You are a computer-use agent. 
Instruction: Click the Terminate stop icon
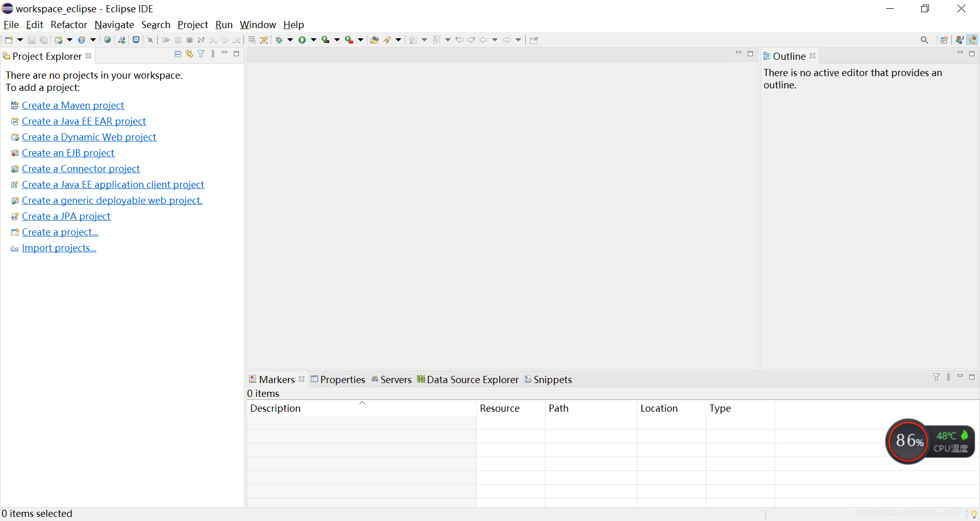pyautogui.click(x=189, y=40)
